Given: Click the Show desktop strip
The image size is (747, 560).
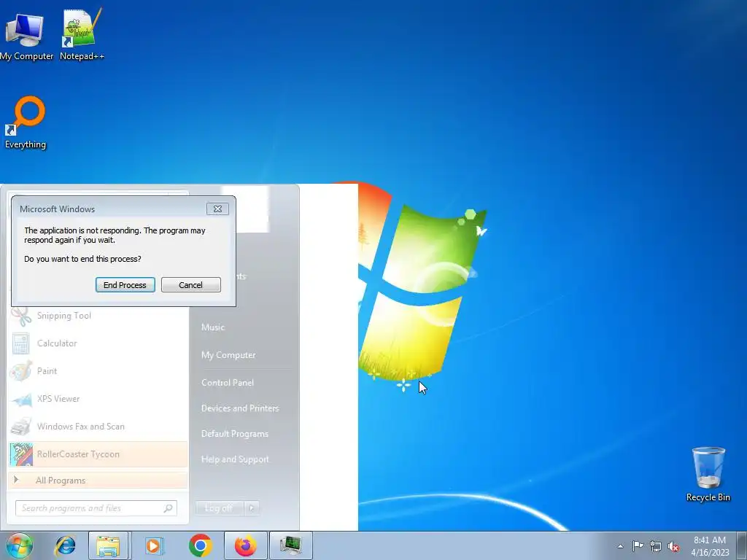Looking at the screenshot, I should pos(743,545).
